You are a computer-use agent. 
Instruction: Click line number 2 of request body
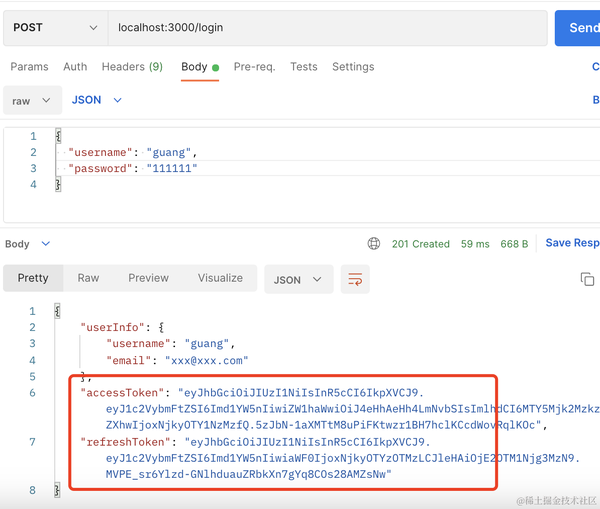(33, 152)
